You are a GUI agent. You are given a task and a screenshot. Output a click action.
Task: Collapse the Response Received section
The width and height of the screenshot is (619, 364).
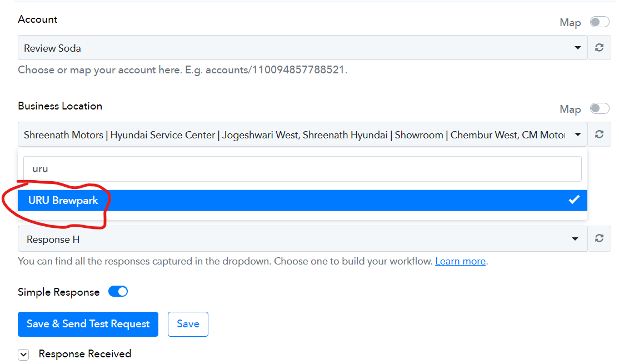[23, 354]
